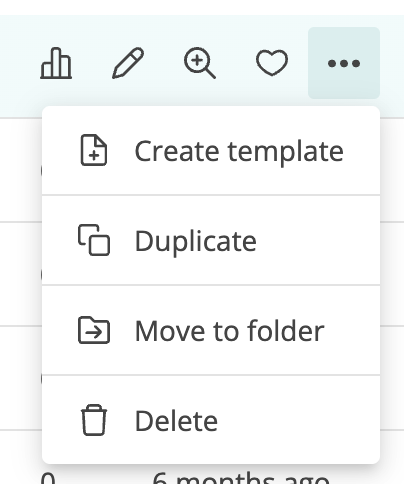The height and width of the screenshot is (484, 404).
Task: Click the file-plus icon beside Create template
Action: tap(94, 150)
